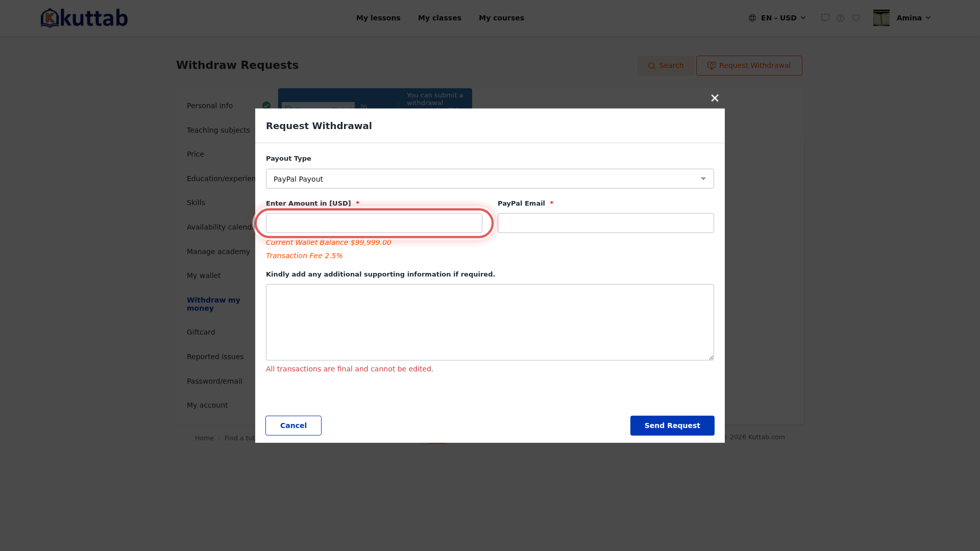The height and width of the screenshot is (551, 980).
Task: Click the globe language icon
Action: pyautogui.click(x=752, y=18)
